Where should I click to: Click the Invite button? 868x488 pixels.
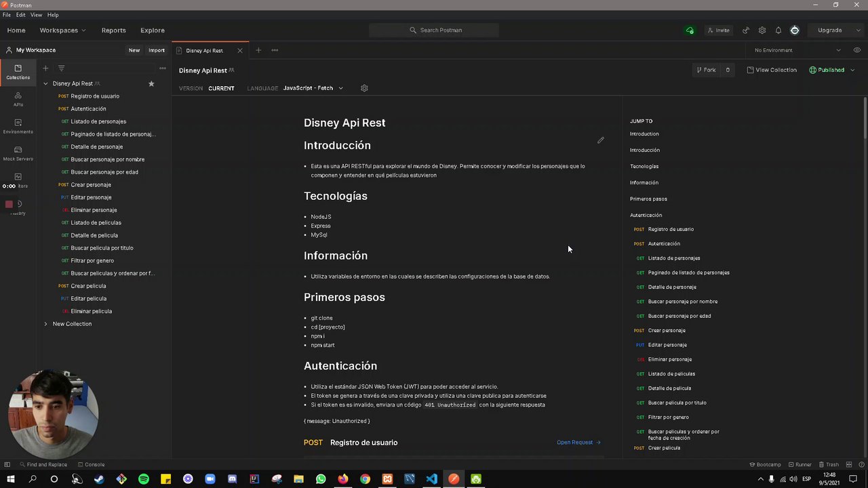pyautogui.click(x=719, y=30)
